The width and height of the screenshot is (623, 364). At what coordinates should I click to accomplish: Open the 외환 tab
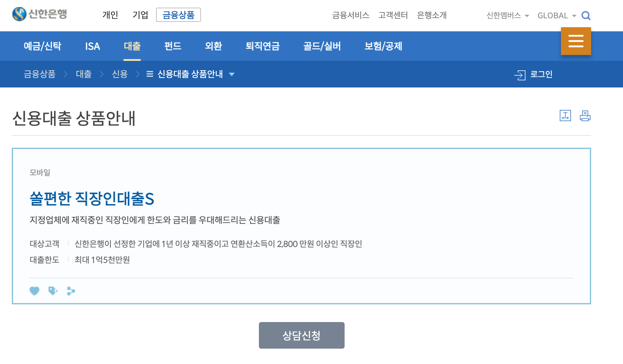(213, 46)
